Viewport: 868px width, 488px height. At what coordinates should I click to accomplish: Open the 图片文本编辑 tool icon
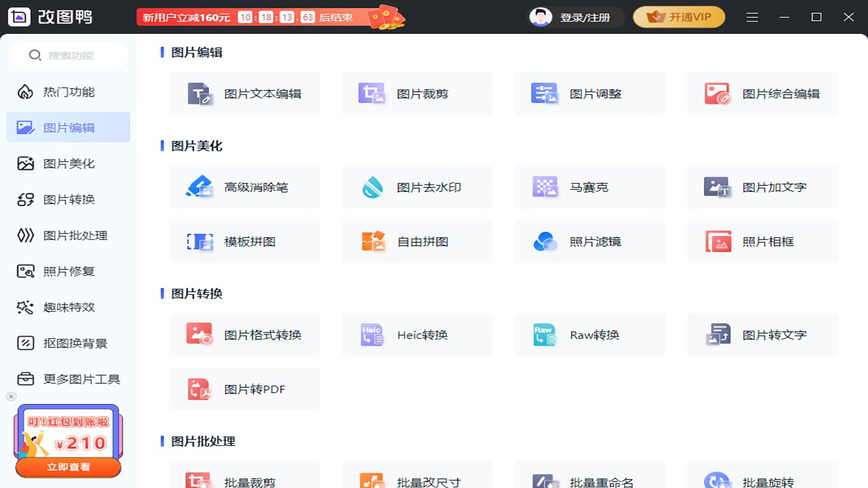[200, 94]
